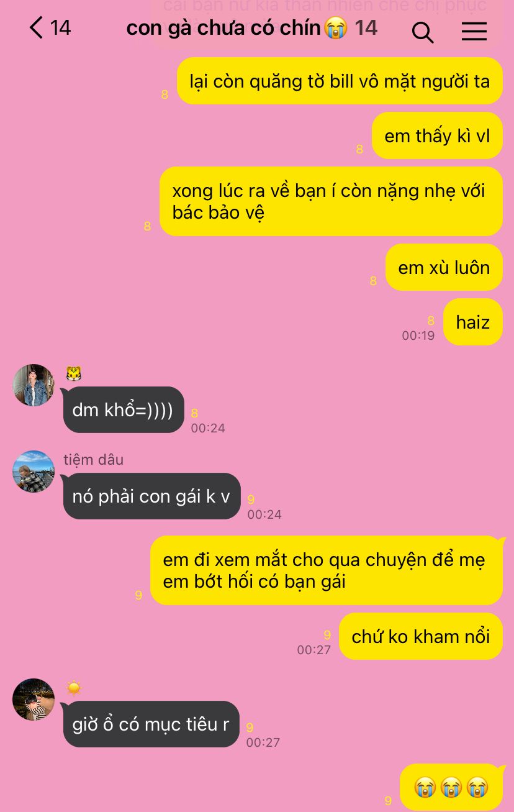
Task: Select the message "chứ ko kham nổi"
Action: [421, 636]
